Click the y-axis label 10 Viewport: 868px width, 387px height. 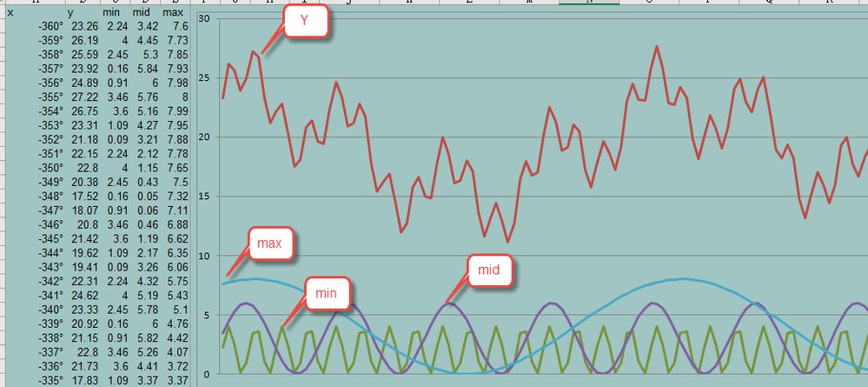(204, 256)
